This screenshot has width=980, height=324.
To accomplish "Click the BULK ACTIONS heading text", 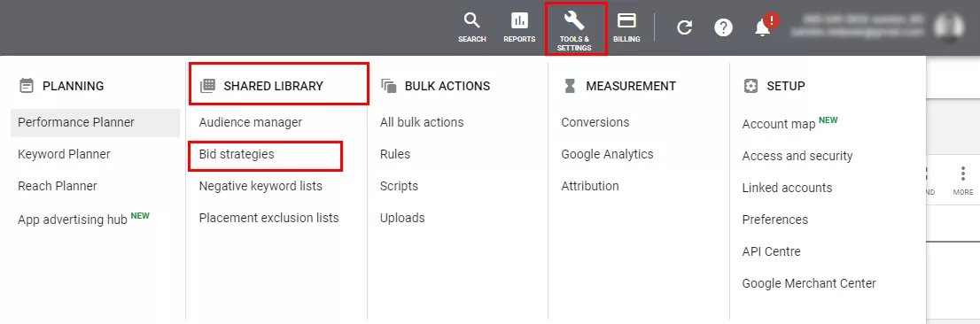I will point(447,86).
